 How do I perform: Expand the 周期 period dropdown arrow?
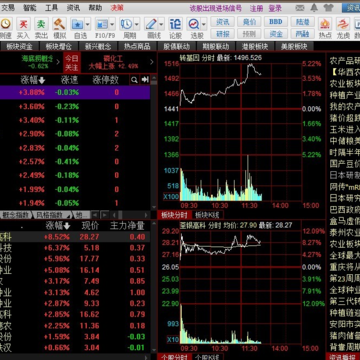click(x=137, y=24)
